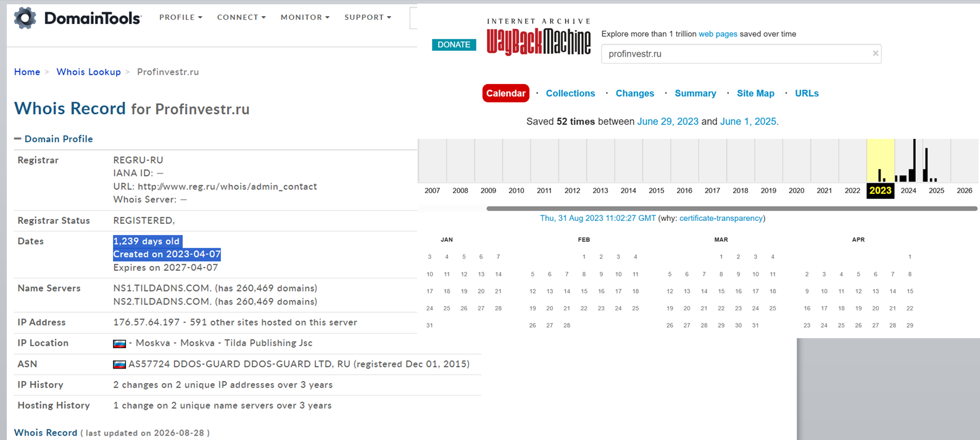Select year 2022 on the timeline
Screen dimensions: 980x440
[x=852, y=191]
